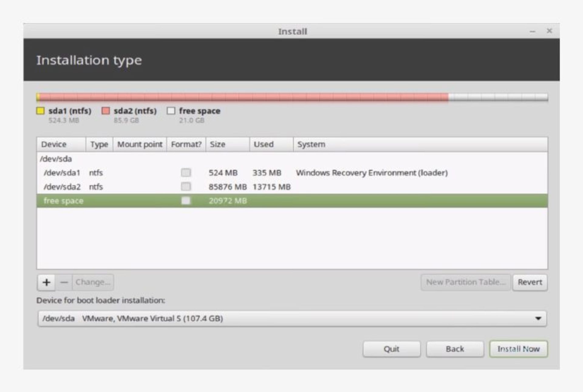Viewport: 583px width, 392px height.
Task: Toggle the format checkbox for /dev/sda1
Action: click(186, 173)
